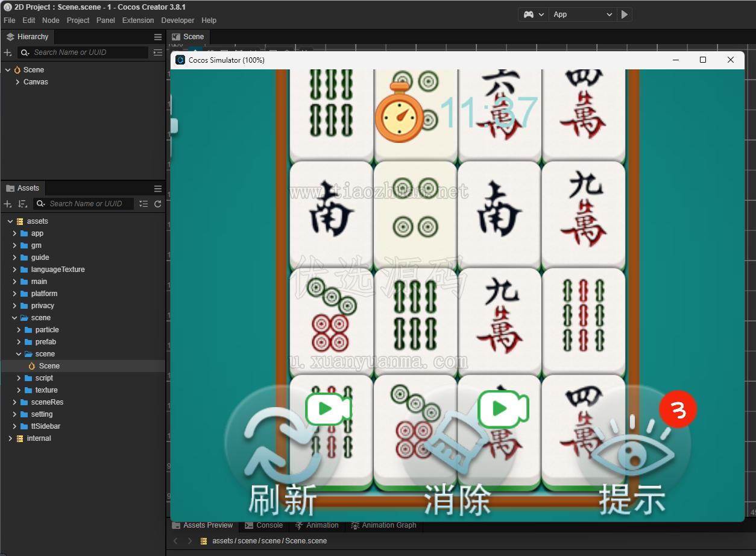The image size is (756, 556).
Task: Open the Developer menu
Action: click(x=178, y=21)
